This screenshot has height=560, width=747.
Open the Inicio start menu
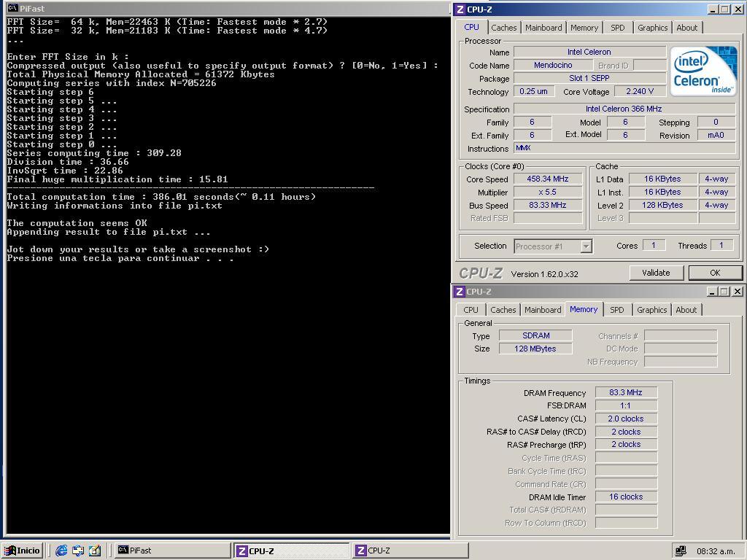[23, 551]
